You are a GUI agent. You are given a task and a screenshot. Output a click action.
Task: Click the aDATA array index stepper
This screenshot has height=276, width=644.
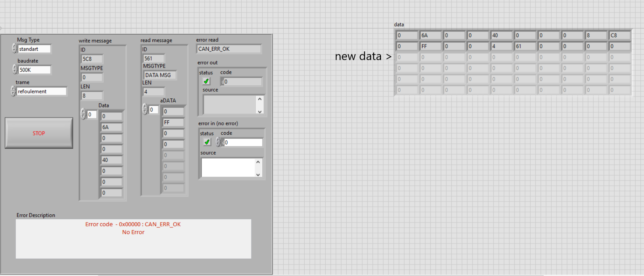pyautogui.click(x=145, y=109)
